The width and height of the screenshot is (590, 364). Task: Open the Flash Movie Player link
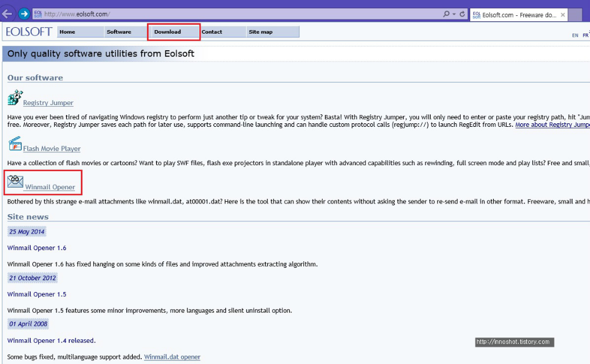point(52,149)
